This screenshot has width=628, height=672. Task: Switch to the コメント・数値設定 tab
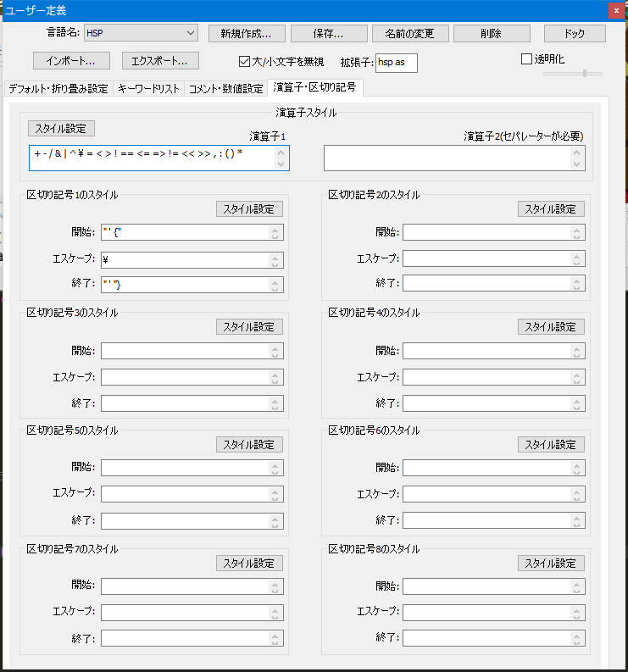(x=226, y=89)
